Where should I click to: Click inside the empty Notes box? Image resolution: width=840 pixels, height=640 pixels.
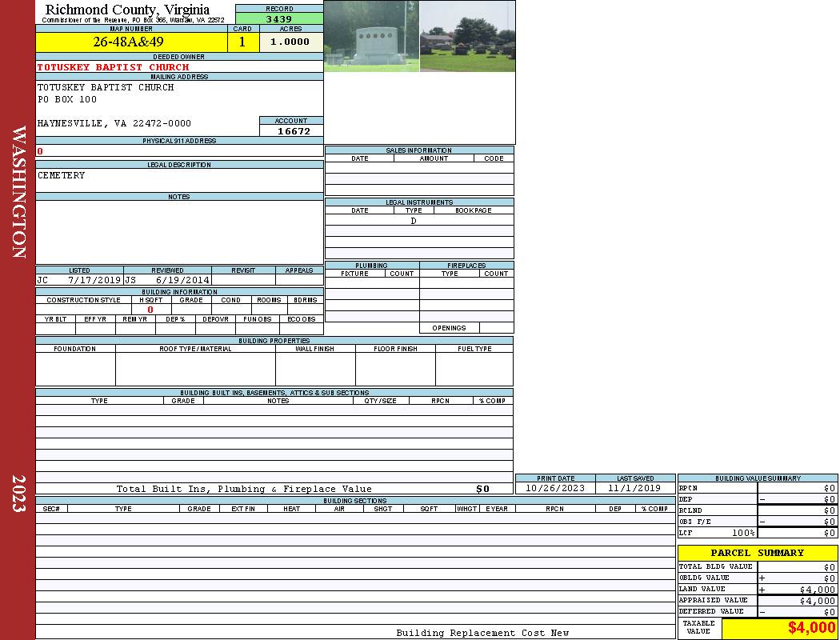coord(178,232)
